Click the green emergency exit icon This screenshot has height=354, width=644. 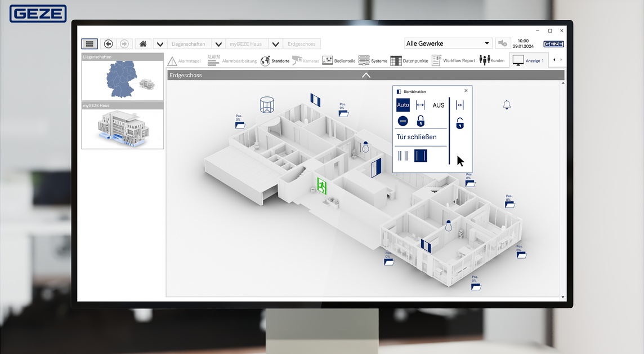coord(322,186)
